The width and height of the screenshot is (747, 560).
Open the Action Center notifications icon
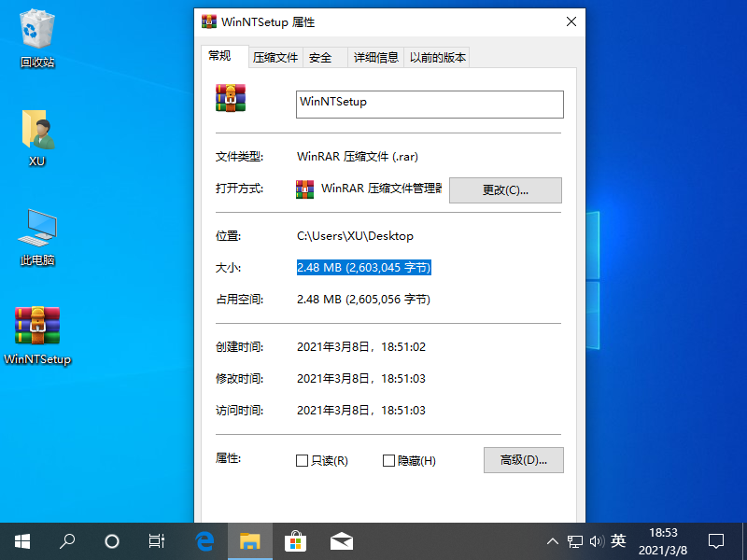(715, 541)
